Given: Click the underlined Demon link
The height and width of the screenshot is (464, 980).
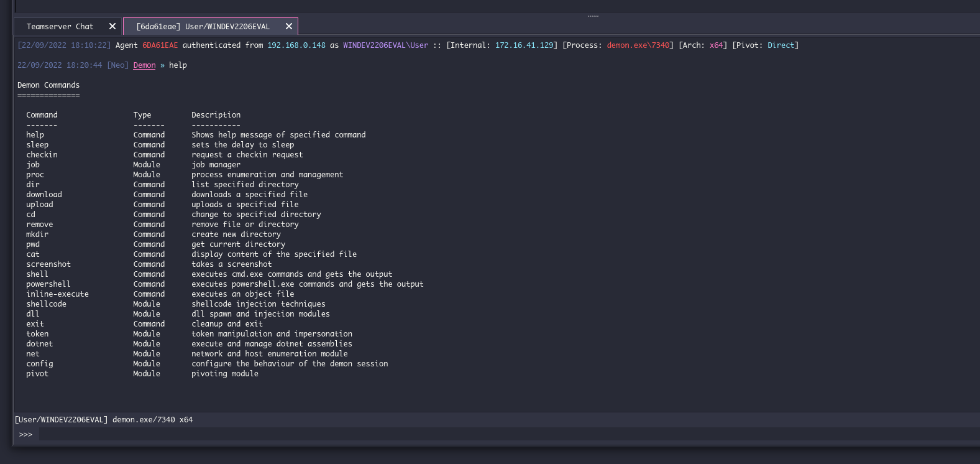Looking at the screenshot, I should (x=144, y=65).
